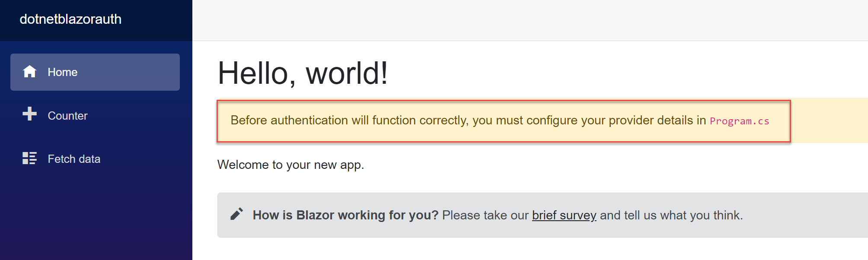Viewport: 868px width, 260px height.
Task: Click "and tell us what you think" text
Action: (x=671, y=215)
